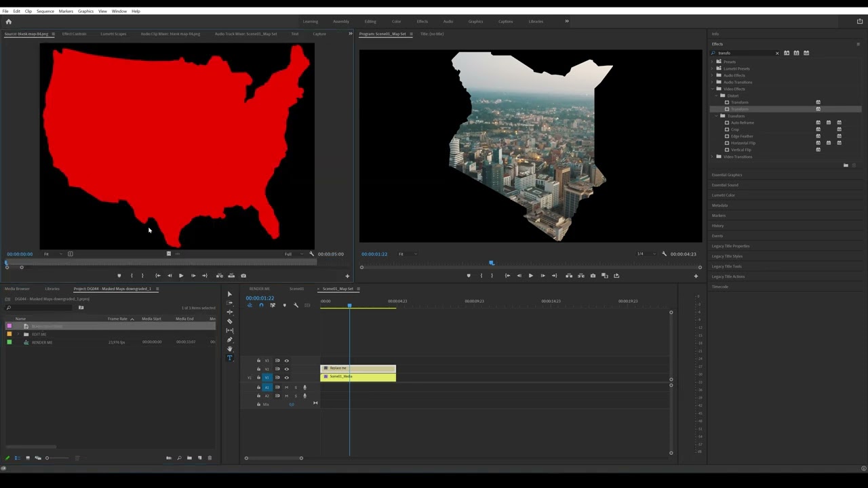Toggle lock on track V2
868x488 pixels.
click(258, 369)
